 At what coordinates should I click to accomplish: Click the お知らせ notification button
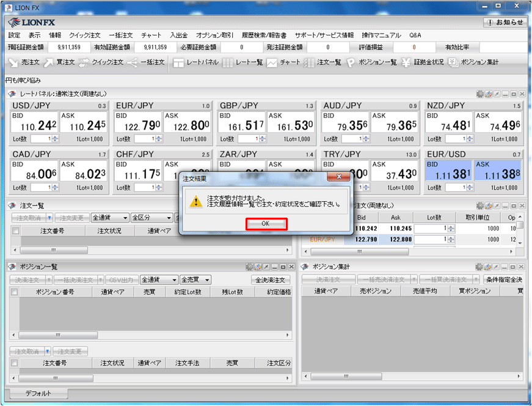(505, 23)
